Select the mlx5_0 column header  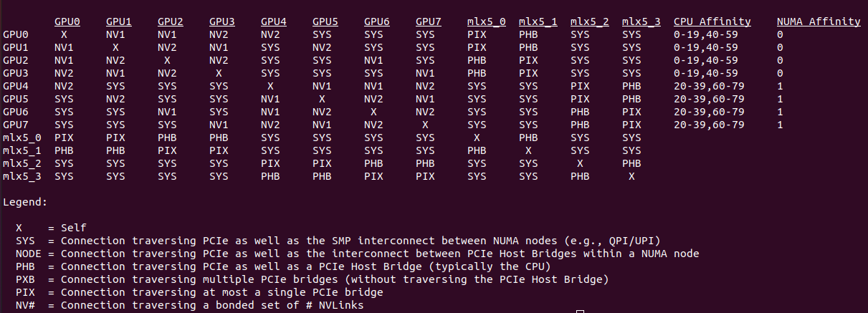click(486, 21)
